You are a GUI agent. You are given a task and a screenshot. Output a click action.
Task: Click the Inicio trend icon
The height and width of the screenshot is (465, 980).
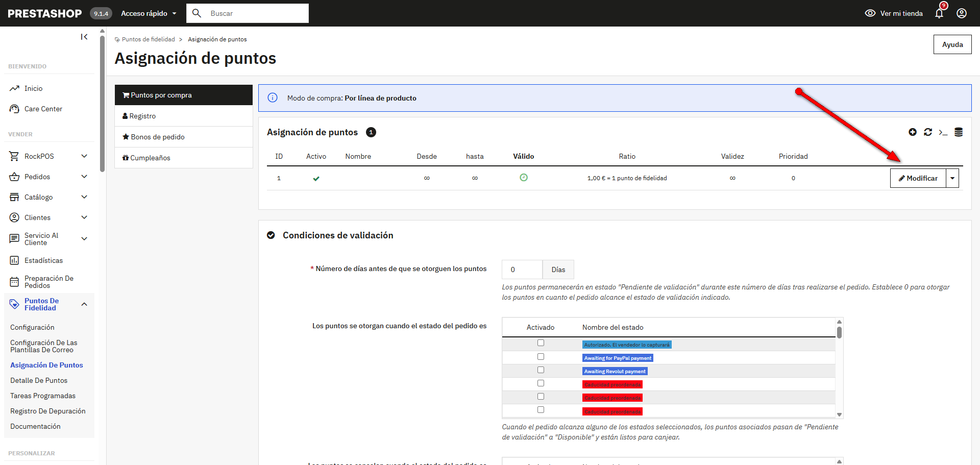[x=14, y=88]
